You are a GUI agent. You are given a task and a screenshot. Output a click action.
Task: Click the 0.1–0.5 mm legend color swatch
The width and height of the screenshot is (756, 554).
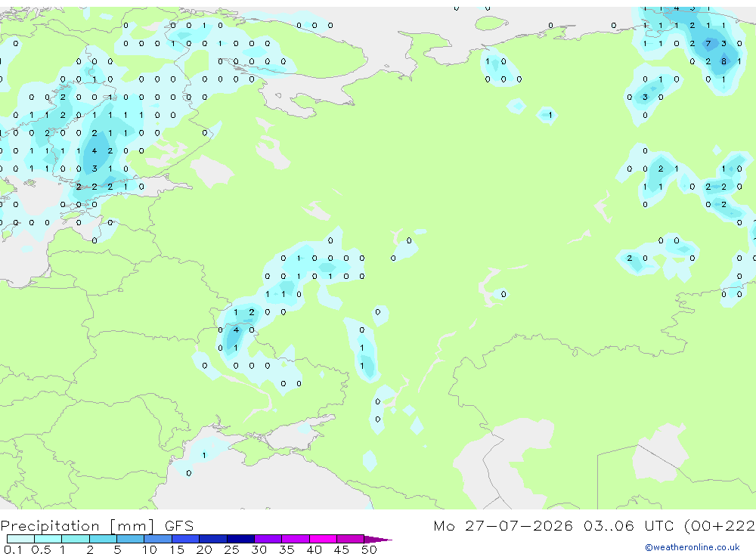(x=20, y=539)
